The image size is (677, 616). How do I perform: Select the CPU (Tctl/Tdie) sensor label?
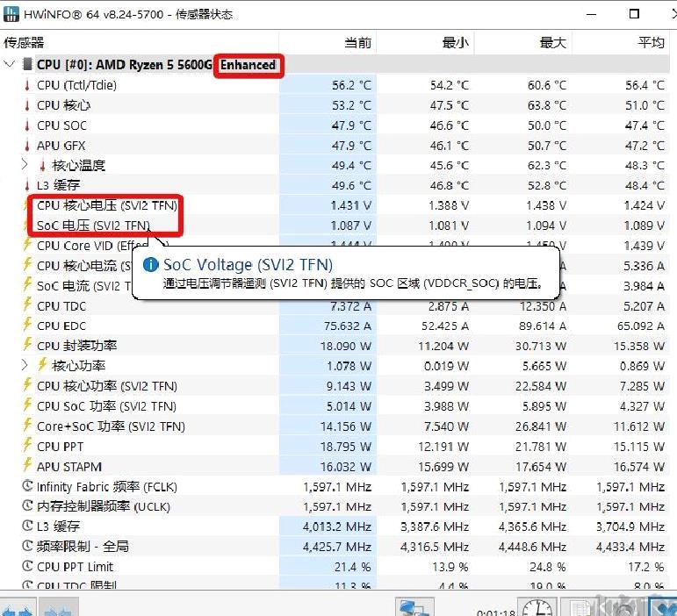[76, 85]
